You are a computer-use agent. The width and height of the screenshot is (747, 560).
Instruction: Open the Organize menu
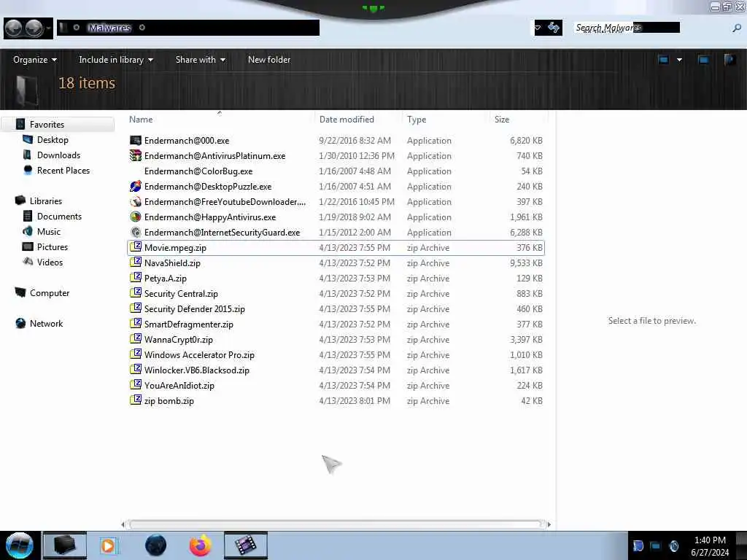click(35, 60)
